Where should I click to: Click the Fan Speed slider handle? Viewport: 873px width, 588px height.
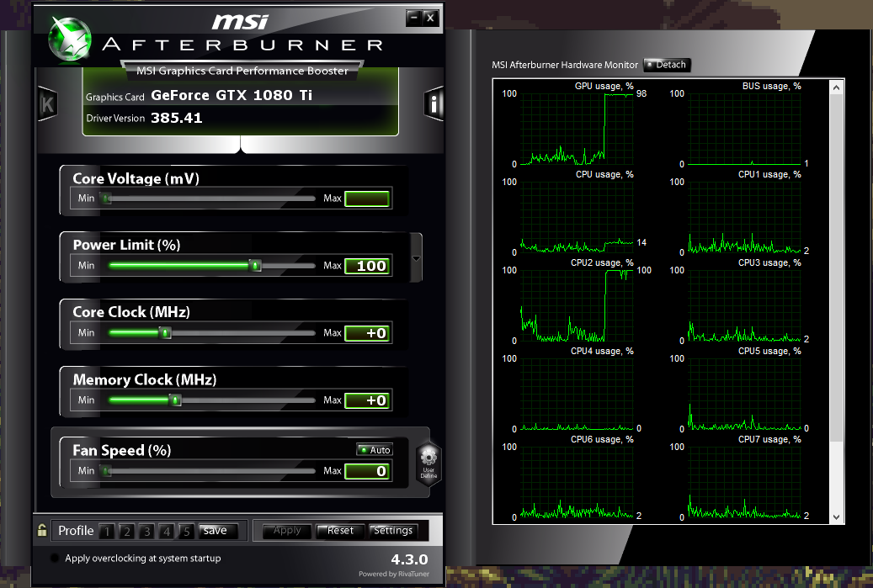106,470
